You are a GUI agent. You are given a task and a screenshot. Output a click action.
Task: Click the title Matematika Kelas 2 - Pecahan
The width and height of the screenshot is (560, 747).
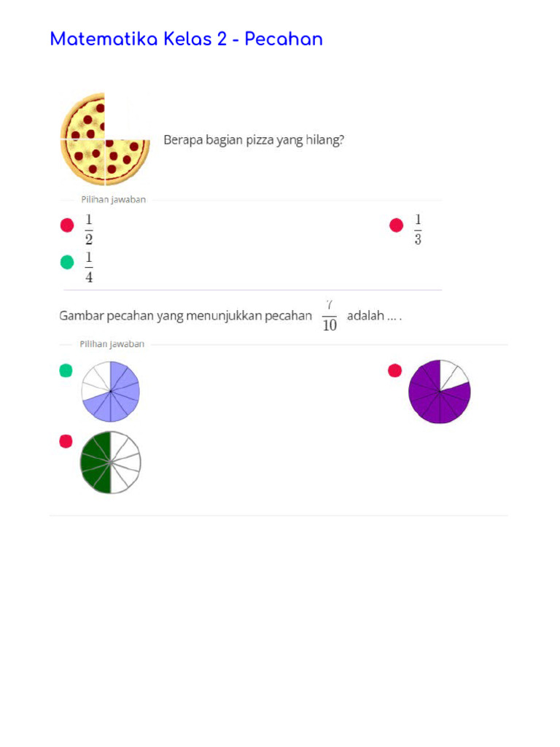[186, 39]
